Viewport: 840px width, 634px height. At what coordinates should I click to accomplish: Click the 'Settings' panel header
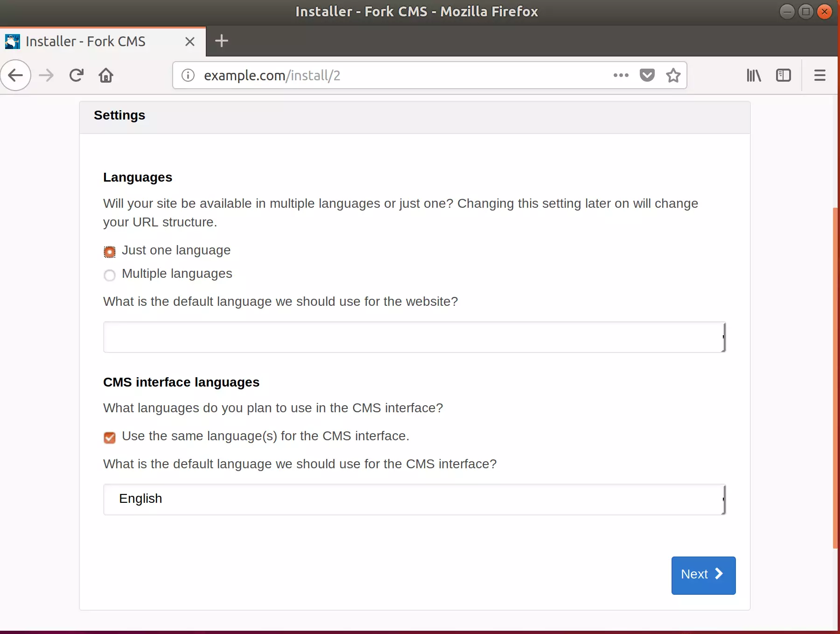[x=415, y=118]
